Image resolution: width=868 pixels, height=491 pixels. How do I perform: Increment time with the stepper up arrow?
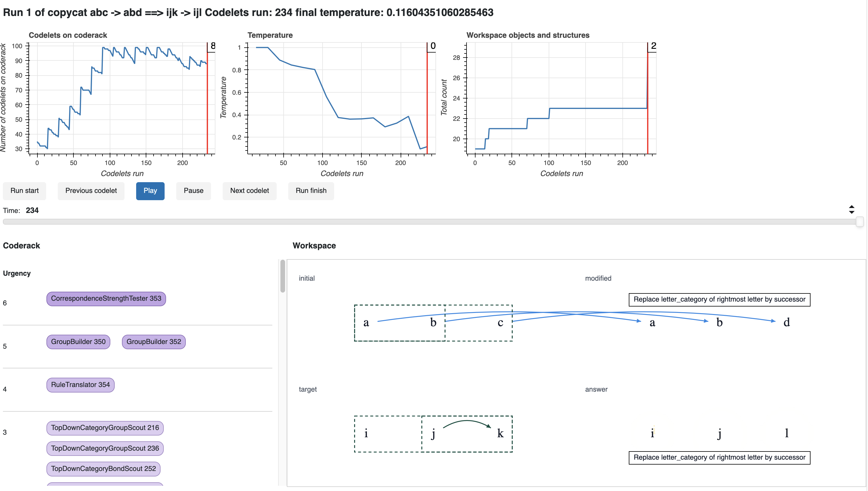(851, 207)
